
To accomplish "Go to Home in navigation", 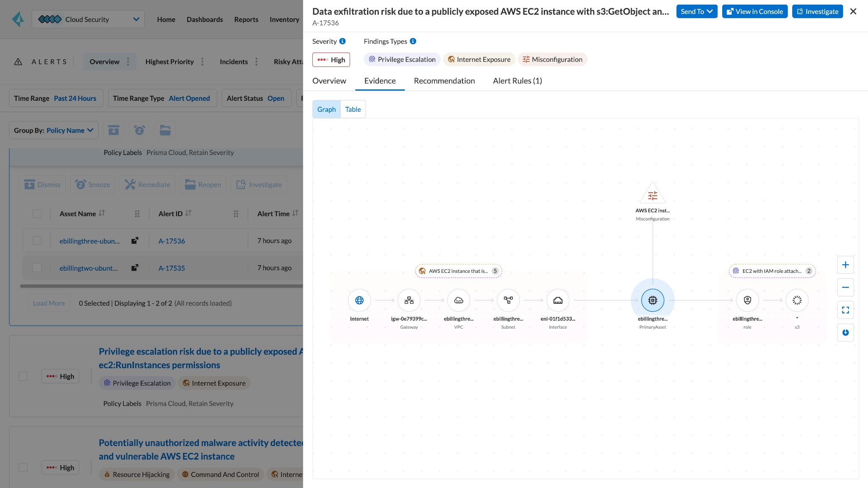I will tap(166, 19).
